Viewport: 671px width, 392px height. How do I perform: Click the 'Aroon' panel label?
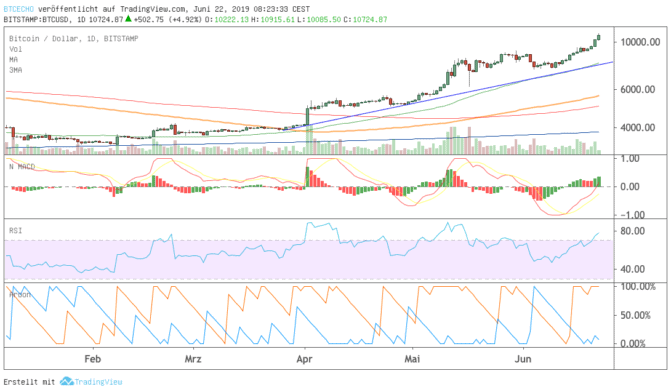[x=20, y=294]
